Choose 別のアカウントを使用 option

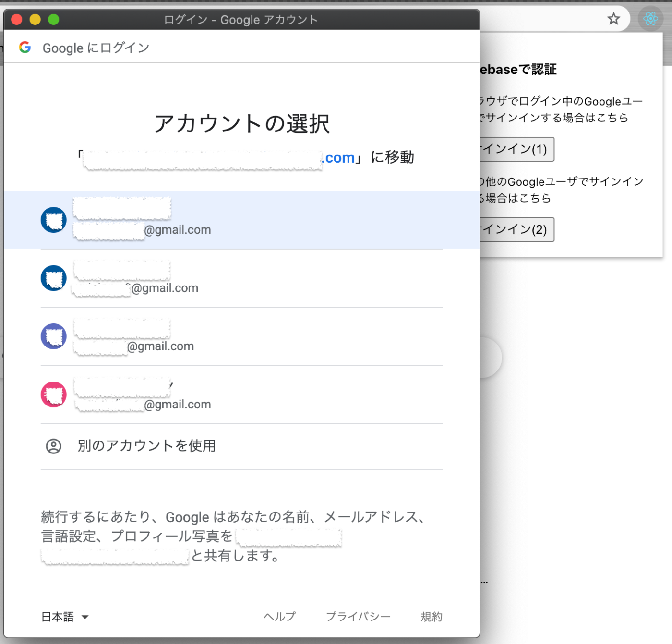241,446
